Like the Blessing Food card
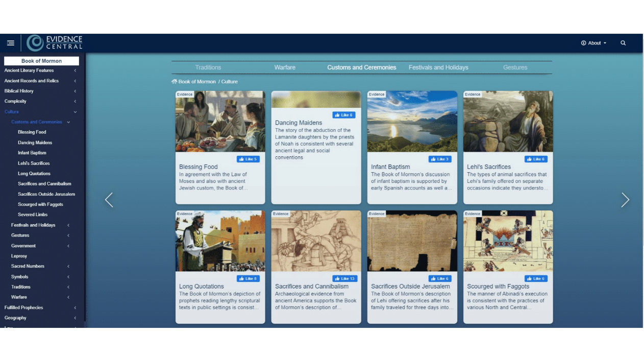The height and width of the screenshot is (356, 644). (248, 159)
